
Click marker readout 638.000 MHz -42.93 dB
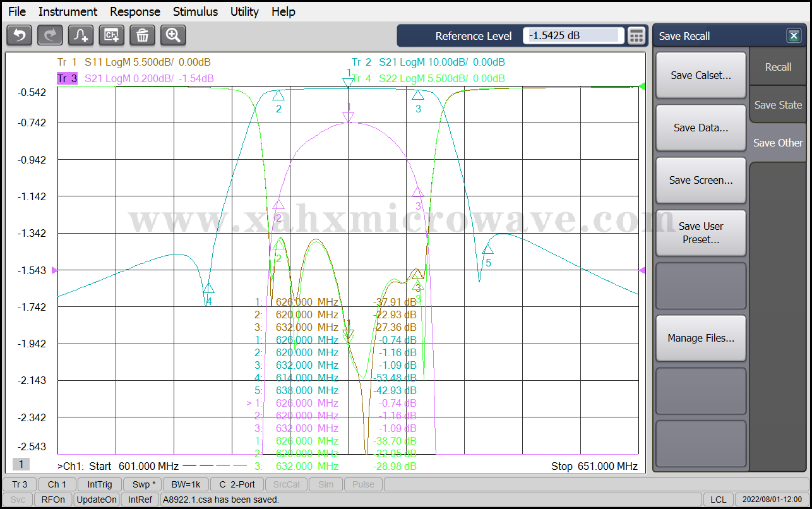335,390
